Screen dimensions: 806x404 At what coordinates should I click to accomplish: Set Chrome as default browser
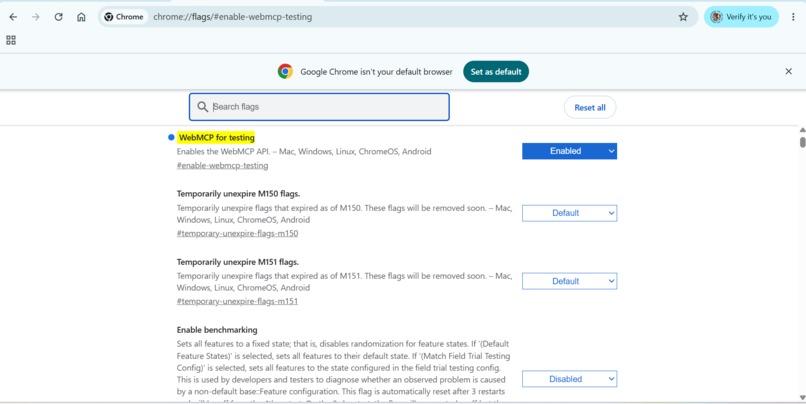click(x=496, y=71)
